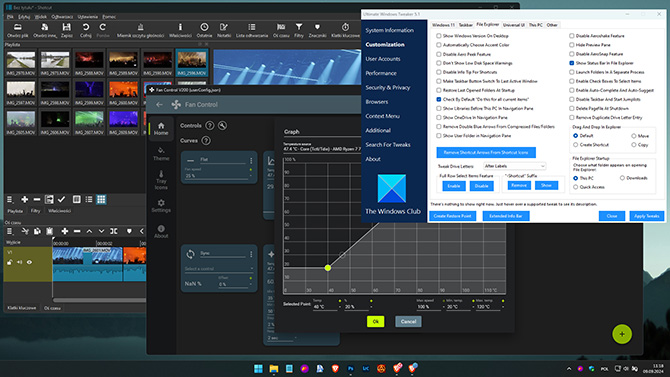Switch to Taskbar tab in Windows Tweaker
This screenshot has width=670, height=377.
tap(465, 25)
